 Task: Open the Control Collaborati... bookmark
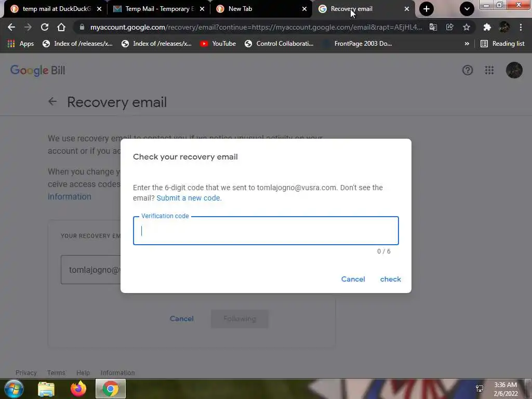279,44
